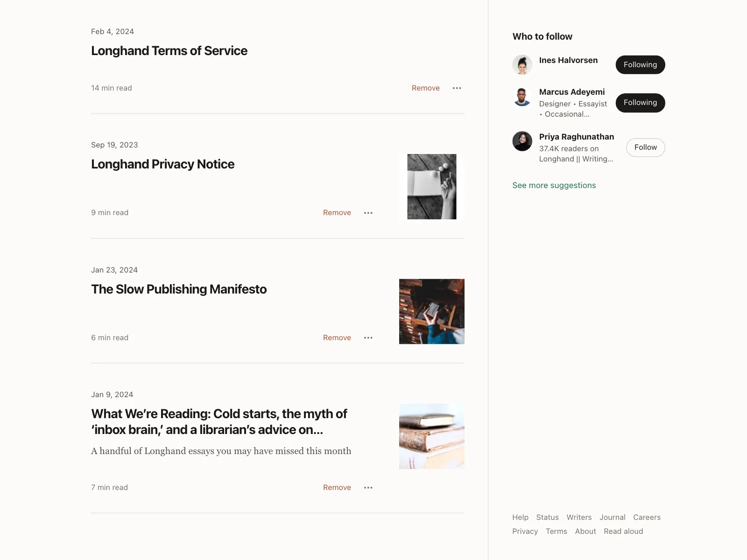Open the stacked books thumbnail image

click(431, 436)
